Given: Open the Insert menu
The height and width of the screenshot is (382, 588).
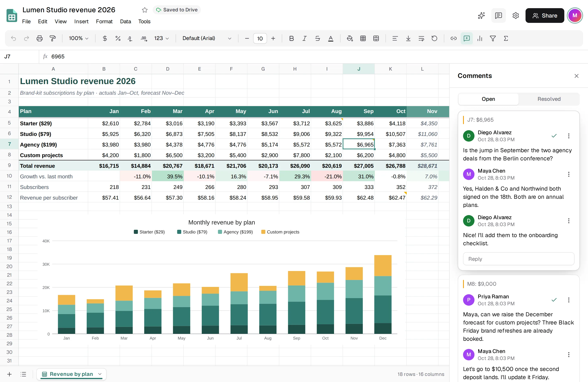Looking at the screenshot, I should coord(81,21).
